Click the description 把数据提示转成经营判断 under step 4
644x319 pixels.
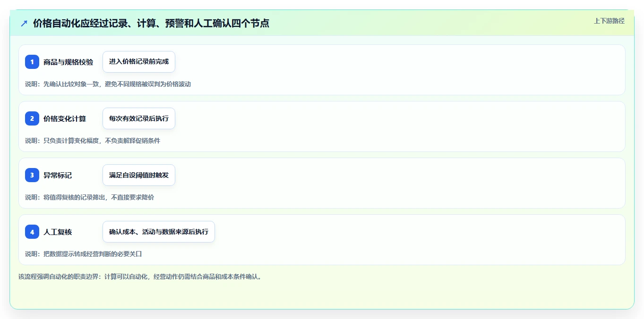[x=83, y=254]
